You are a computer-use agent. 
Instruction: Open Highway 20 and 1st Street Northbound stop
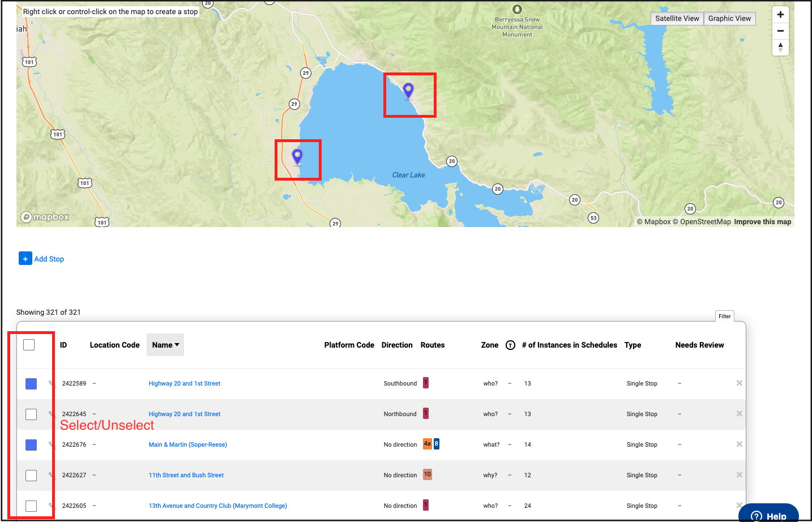click(185, 414)
